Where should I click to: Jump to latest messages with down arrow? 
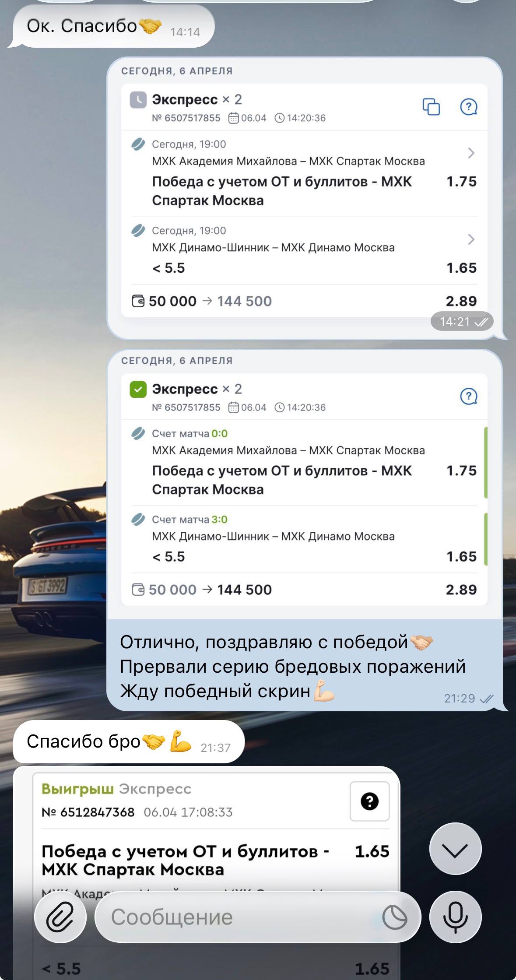click(x=455, y=849)
